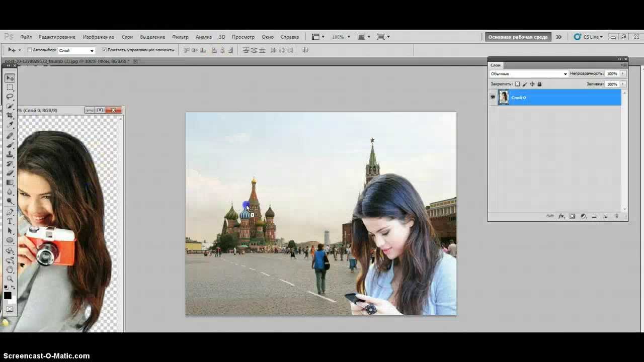Image resolution: width=644 pixels, height=362 pixels.
Task: Select the Lasso tool
Action: pos(10,97)
